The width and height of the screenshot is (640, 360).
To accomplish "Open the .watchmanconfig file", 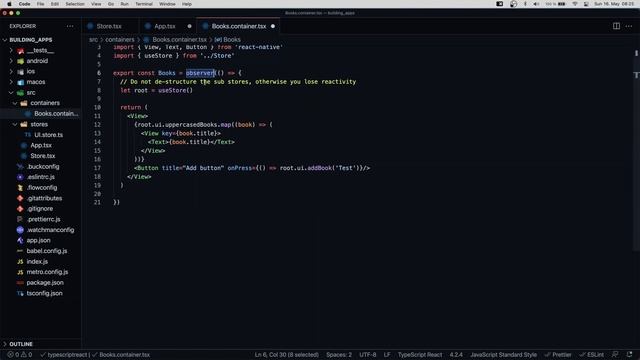I will [50, 230].
